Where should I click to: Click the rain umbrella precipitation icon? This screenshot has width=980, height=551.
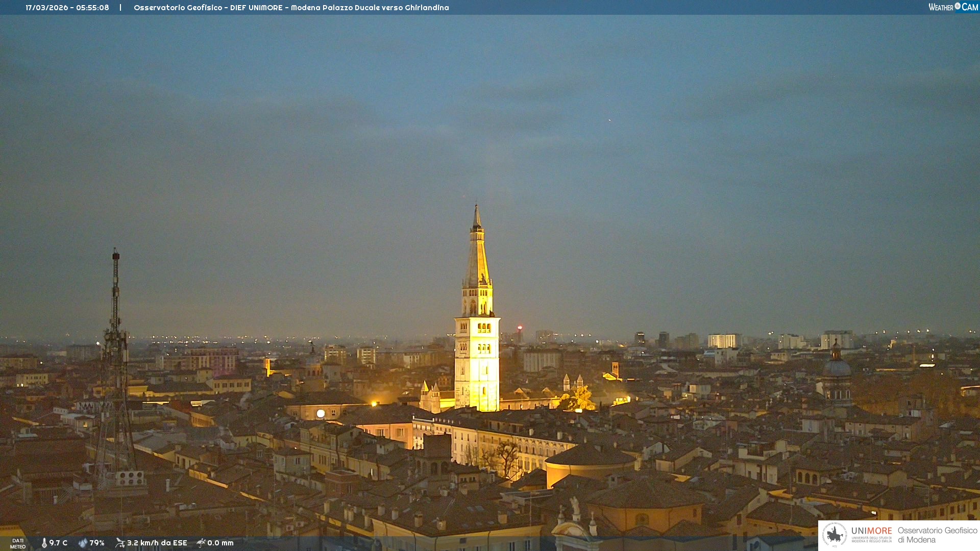tap(201, 543)
